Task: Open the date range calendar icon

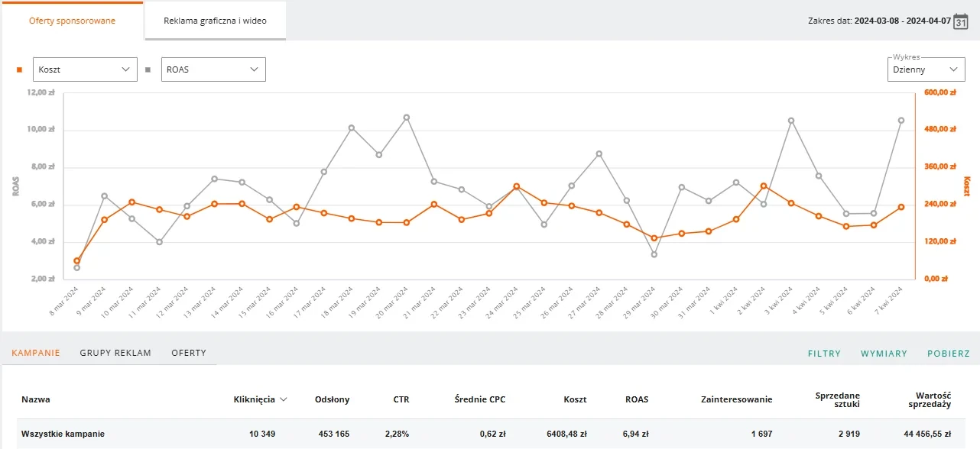Action: click(x=961, y=21)
